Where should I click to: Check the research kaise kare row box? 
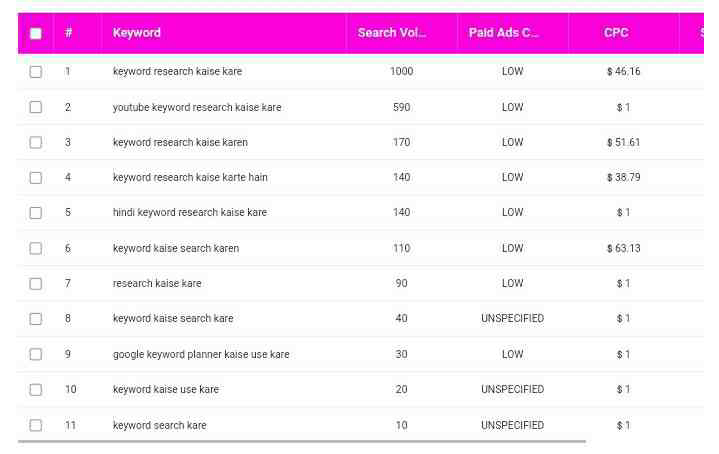(x=36, y=284)
